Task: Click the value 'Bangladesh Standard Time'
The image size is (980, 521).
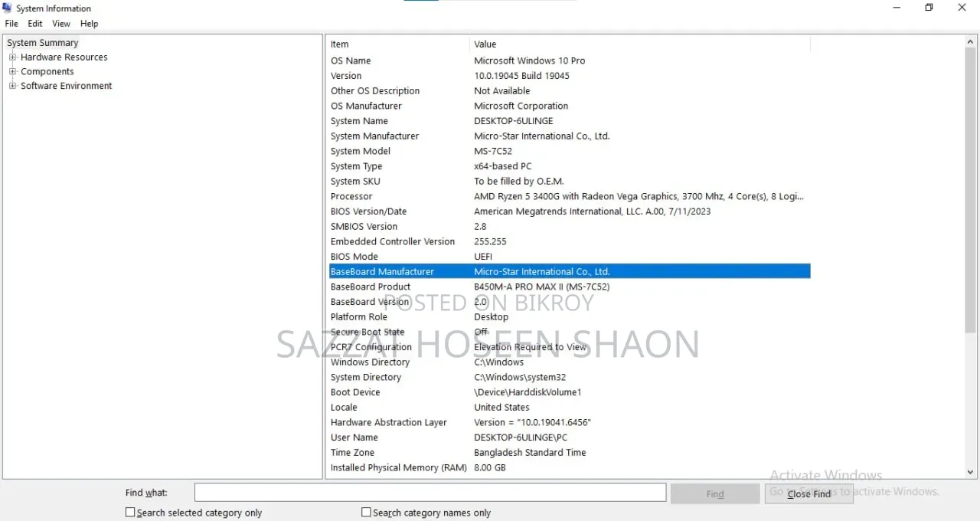Action: click(x=530, y=452)
